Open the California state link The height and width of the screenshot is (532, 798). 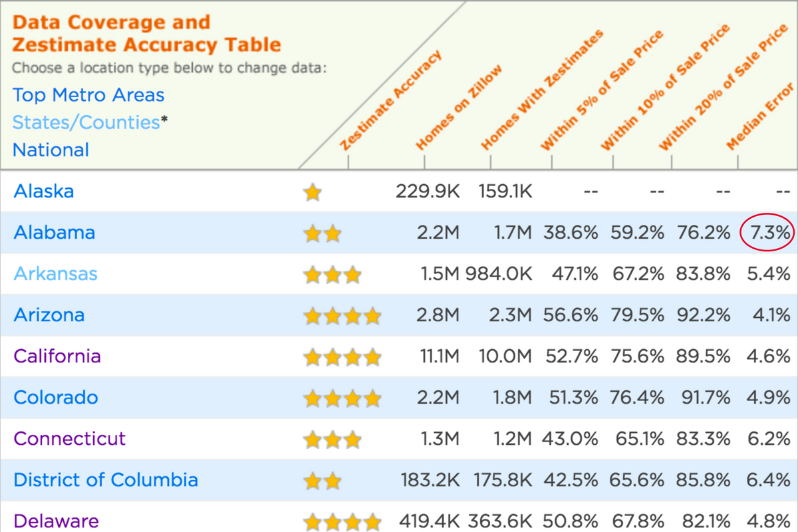57,356
